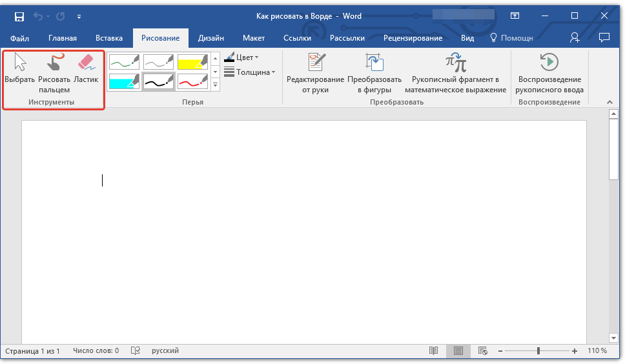625x364 pixels.
Task: Select the red pen swatch
Action: click(x=192, y=81)
